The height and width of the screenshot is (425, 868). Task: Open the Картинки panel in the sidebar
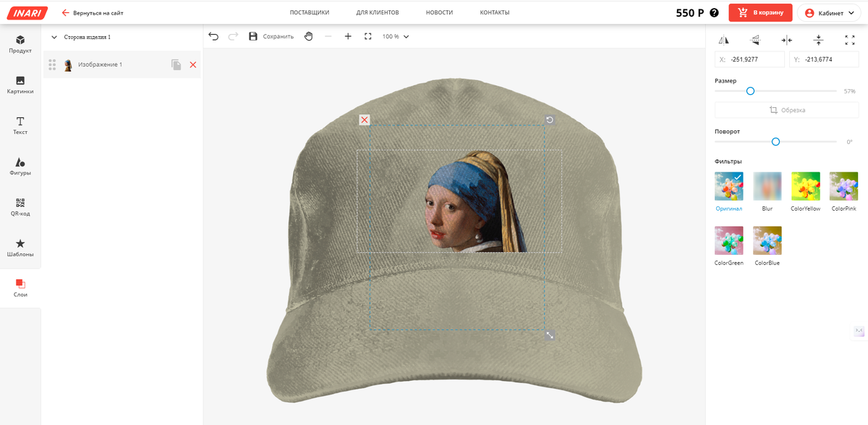click(x=20, y=85)
